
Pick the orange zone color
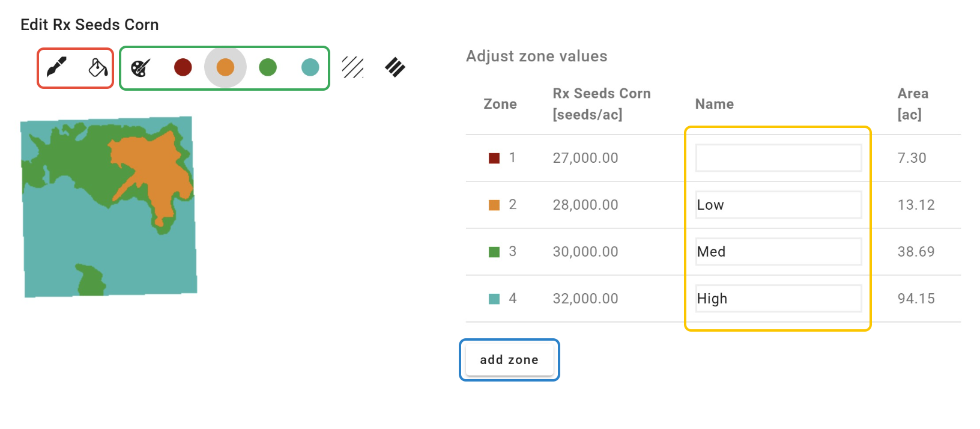[225, 67]
